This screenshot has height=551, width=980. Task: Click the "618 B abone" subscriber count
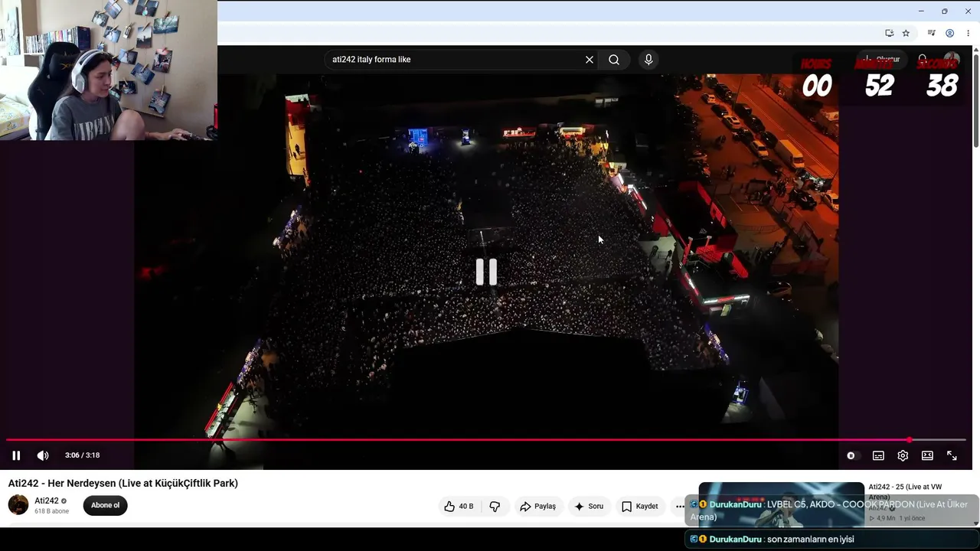(x=51, y=511)
